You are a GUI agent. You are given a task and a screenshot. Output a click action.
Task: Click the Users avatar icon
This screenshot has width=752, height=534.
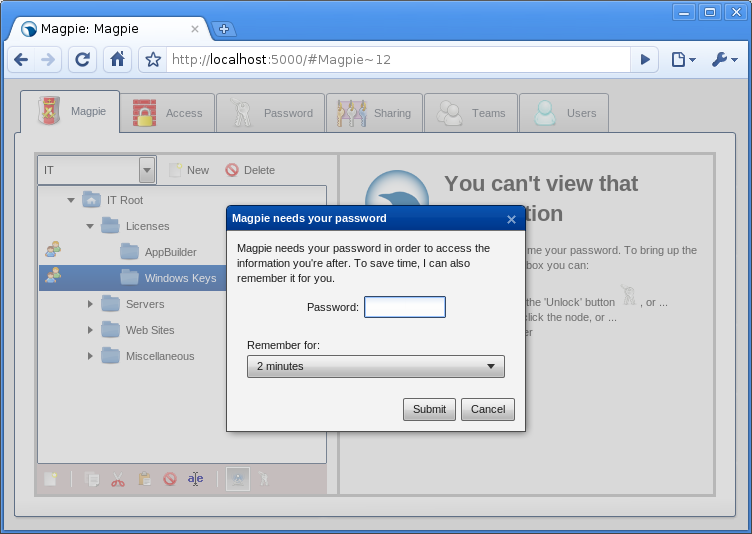pos(545,113)
